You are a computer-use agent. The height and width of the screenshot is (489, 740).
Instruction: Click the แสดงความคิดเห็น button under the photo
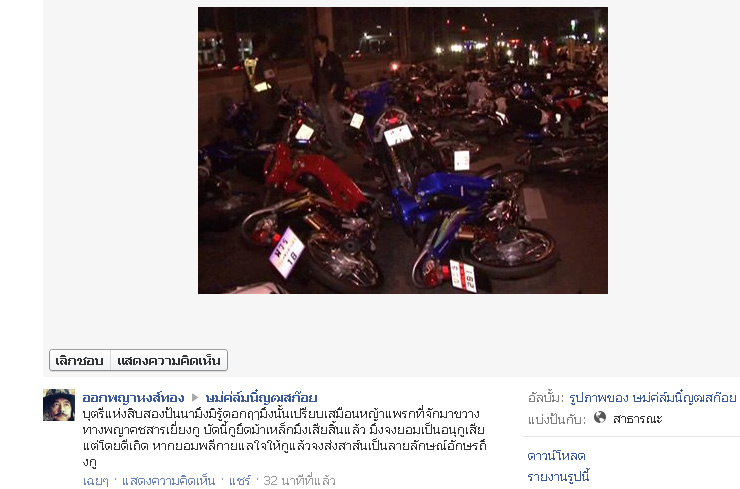tap(169, 361)
